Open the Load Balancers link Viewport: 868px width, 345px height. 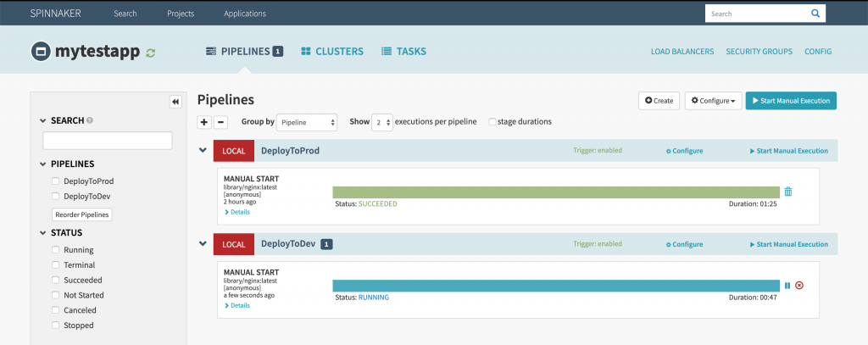tap(682, 52)
